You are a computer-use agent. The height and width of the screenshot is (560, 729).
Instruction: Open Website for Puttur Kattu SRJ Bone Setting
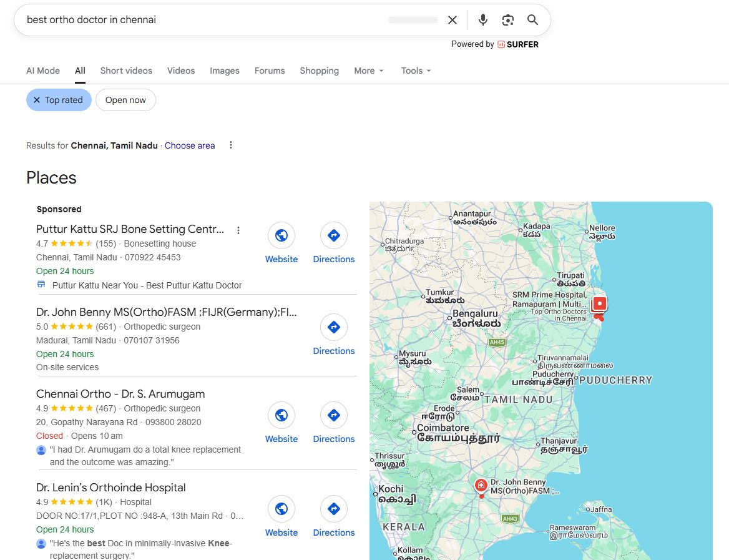pos(281,235)
